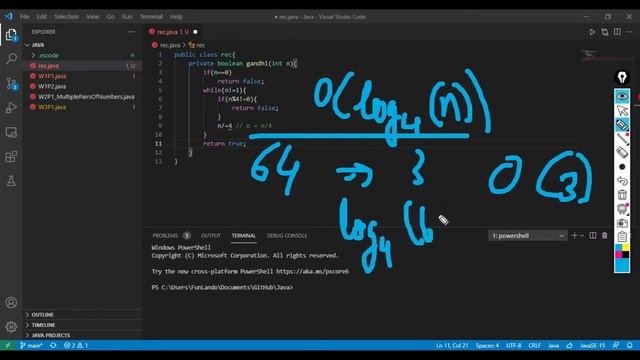Click main branch in status bar
The image size is (640, 360).
pos(31,345)
